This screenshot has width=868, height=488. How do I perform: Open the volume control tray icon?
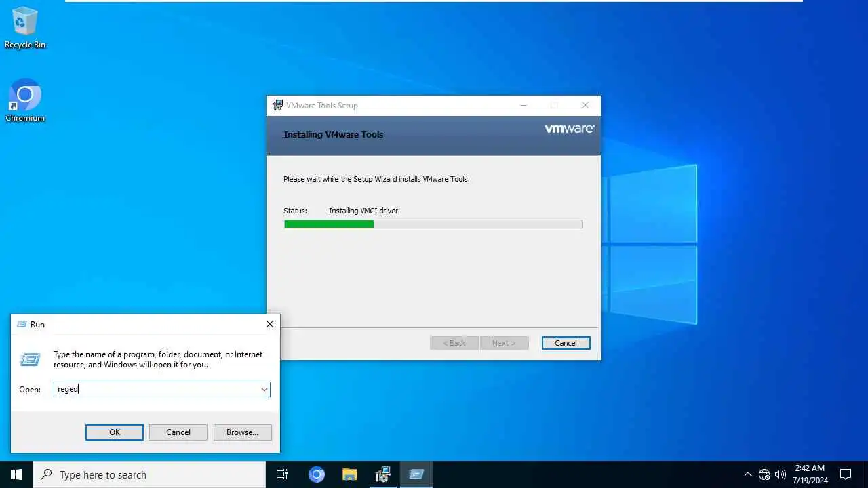tap(781, 474)
